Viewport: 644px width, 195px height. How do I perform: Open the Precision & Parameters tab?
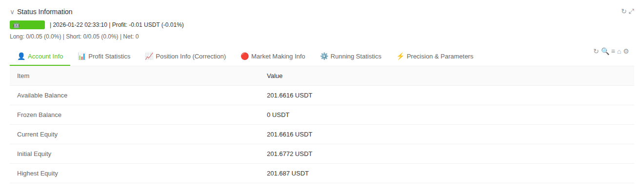coord(435,57)
